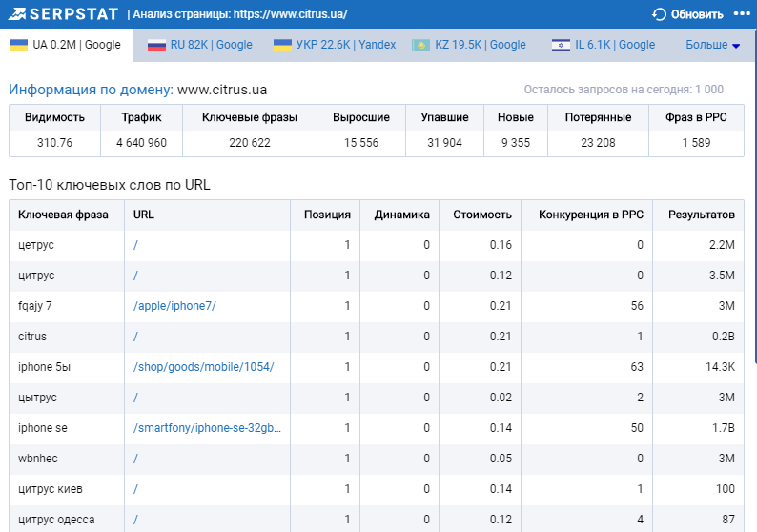Click the Kazakhstan flag icon

click(421, 46)
